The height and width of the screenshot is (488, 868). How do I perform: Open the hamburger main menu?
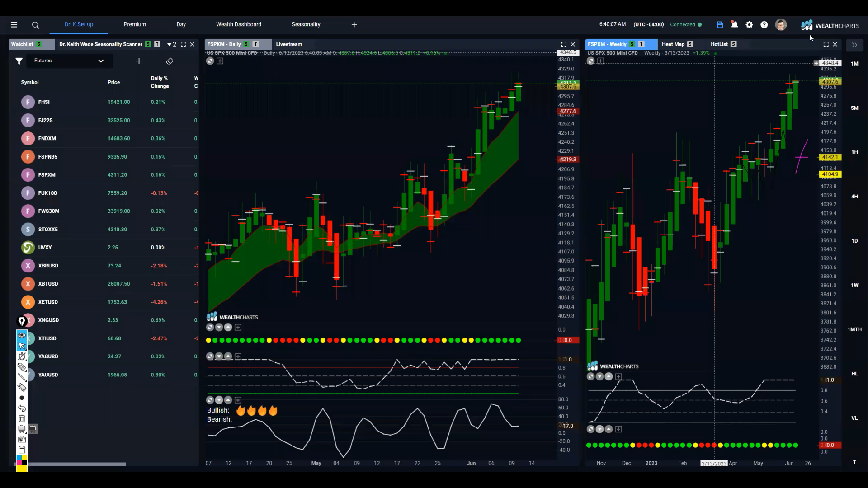(14, 25)
